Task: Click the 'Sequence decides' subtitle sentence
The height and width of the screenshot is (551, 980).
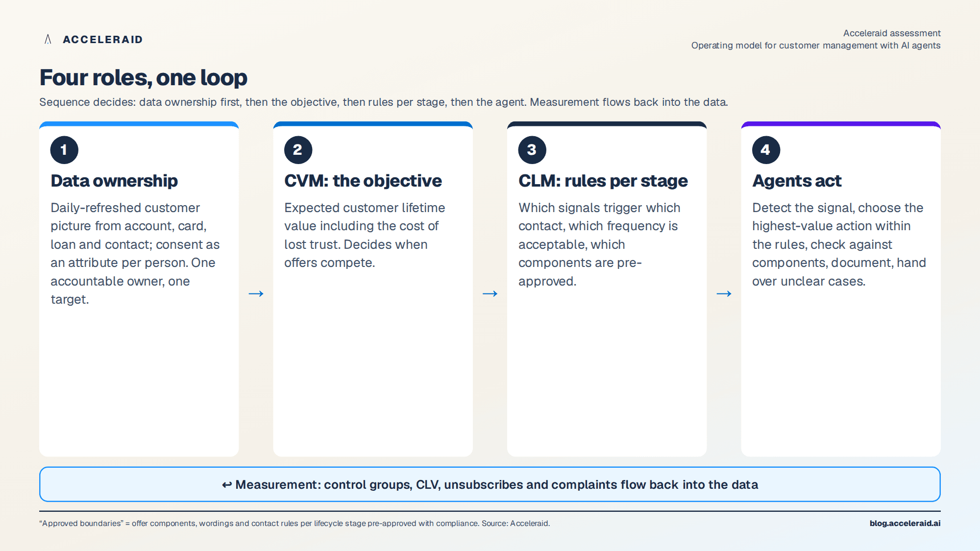Action: pyautogui.click(x=384, y=102)
